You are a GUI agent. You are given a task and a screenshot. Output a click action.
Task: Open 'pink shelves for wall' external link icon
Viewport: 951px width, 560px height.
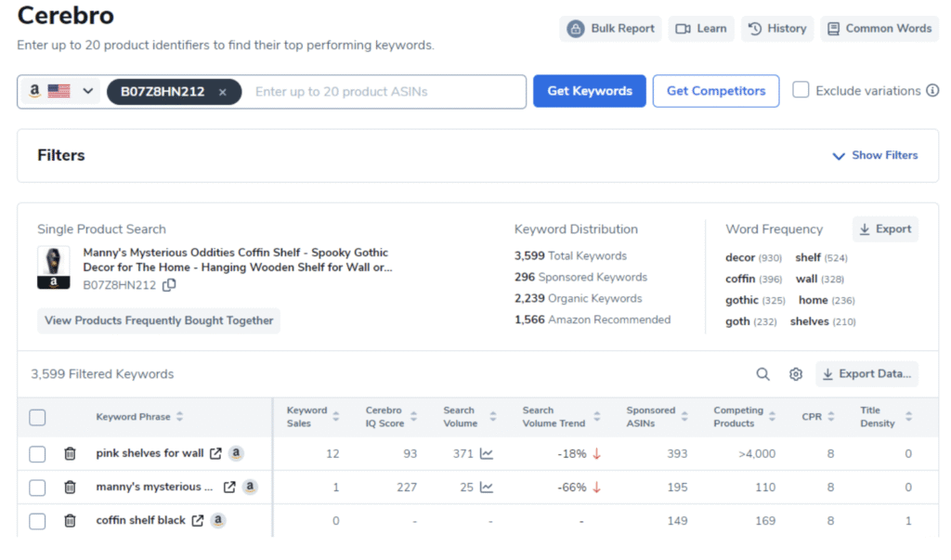(x=215, y=454)
